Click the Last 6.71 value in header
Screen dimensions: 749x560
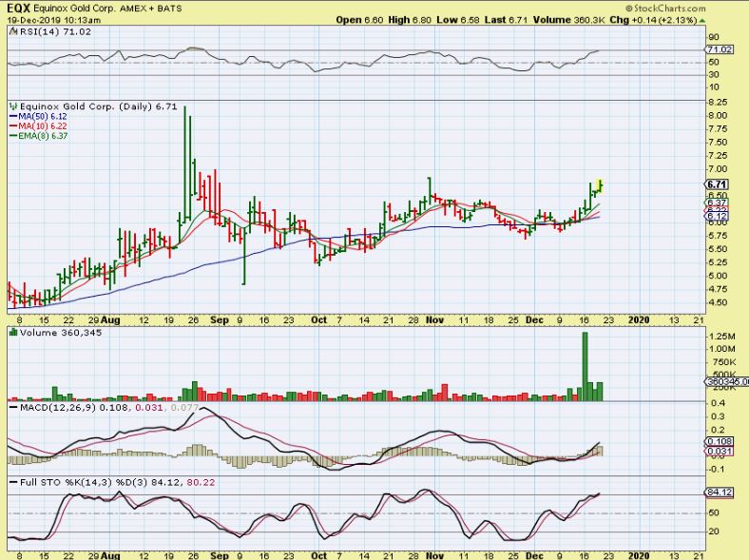coord(506,20)
